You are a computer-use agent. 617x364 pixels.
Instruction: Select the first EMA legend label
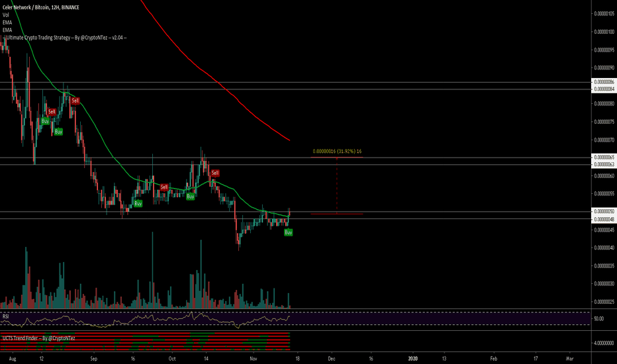click(x=7, y=23)
